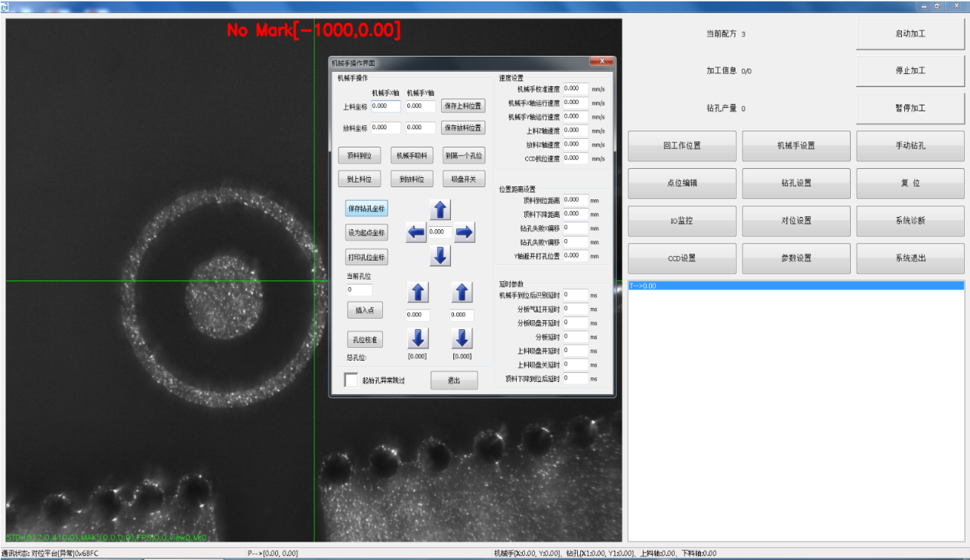
Task: Click the lower-right pair up arrow
Action: pyautogui.click(x=462, y=292)
